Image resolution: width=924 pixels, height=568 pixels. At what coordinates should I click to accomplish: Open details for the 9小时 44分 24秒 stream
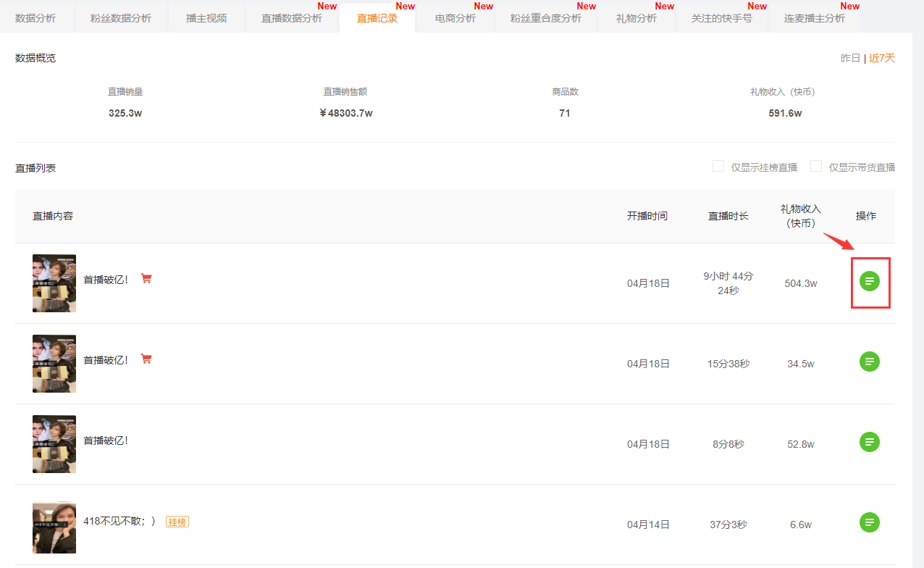point(870,281)
